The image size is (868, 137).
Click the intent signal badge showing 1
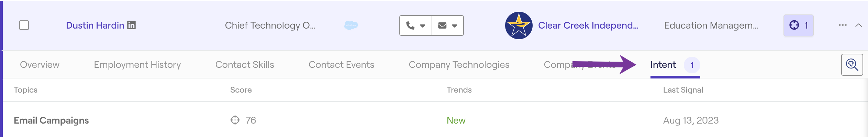coord(798,25)
